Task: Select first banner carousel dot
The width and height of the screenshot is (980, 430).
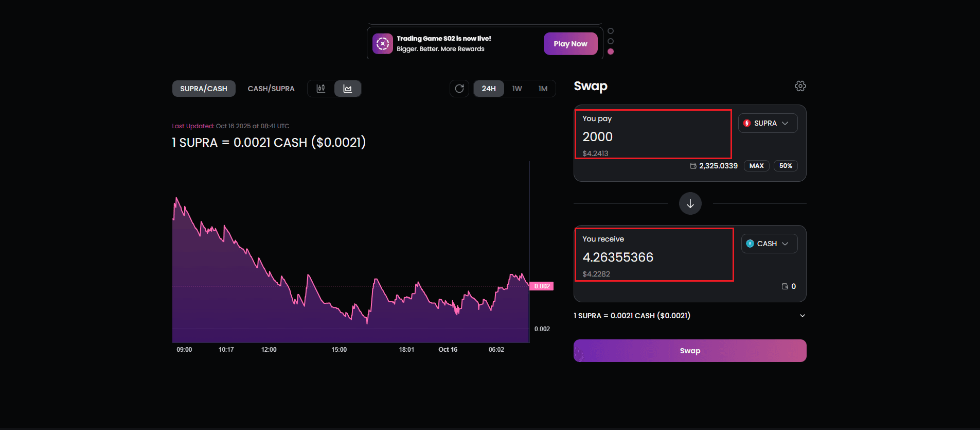Action: pos(611,31)
